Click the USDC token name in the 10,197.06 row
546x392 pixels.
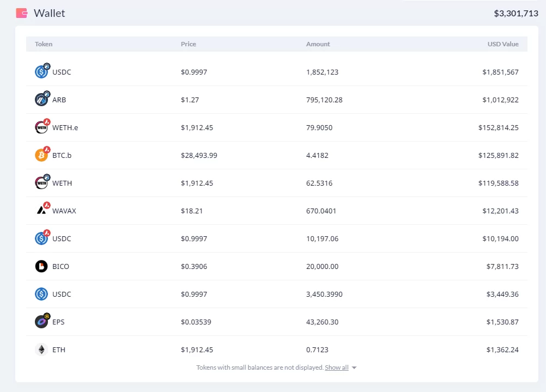(x=62, y=238)
